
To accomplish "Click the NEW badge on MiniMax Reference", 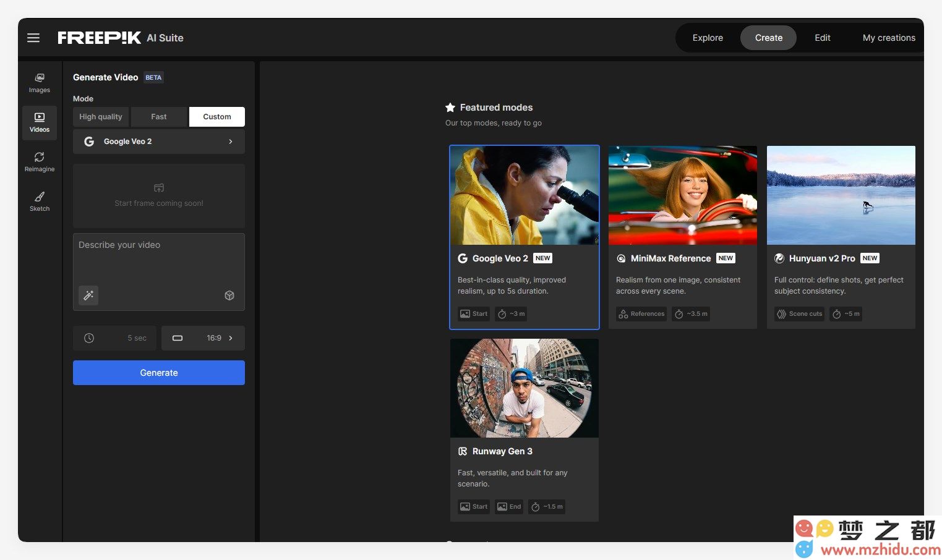I will coord(726,258).
